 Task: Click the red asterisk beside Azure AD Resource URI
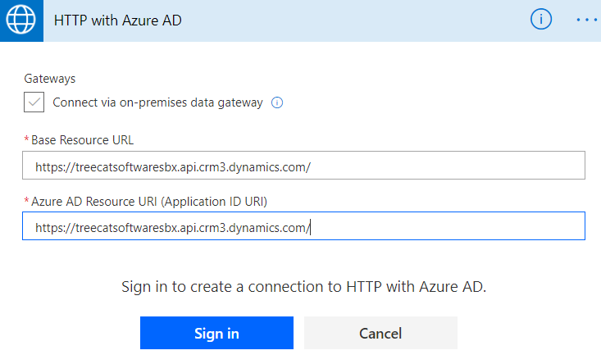[26, 201]
